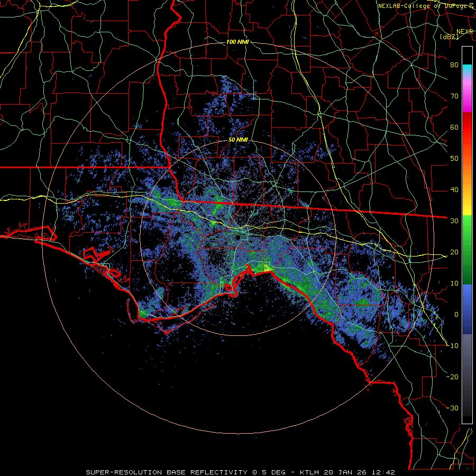Select the "NEXLAB-College of DuPage" credit text
The width and height of the screenshot is (476, 476).
(424, 6)
